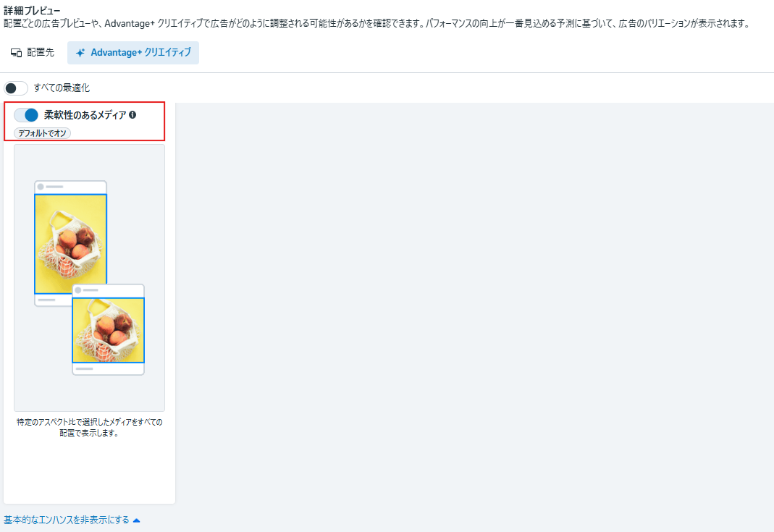This screenshot has height=532, width=774.
Task: Select the Advantage+ クリエイティブ tab
Action: point(133,53)
